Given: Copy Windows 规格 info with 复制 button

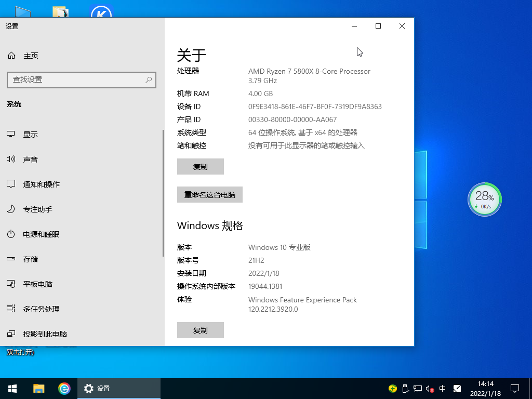Looking at the screenshot, I should tap(201, 330).
